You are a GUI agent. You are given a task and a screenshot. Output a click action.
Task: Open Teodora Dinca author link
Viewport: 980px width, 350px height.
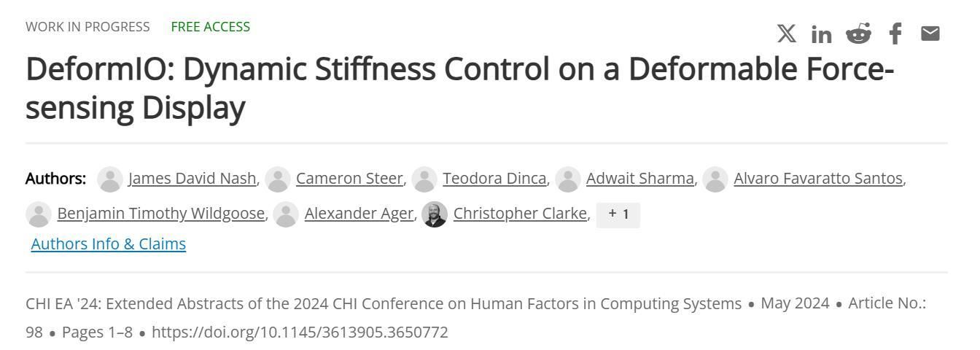coord(495,179)
